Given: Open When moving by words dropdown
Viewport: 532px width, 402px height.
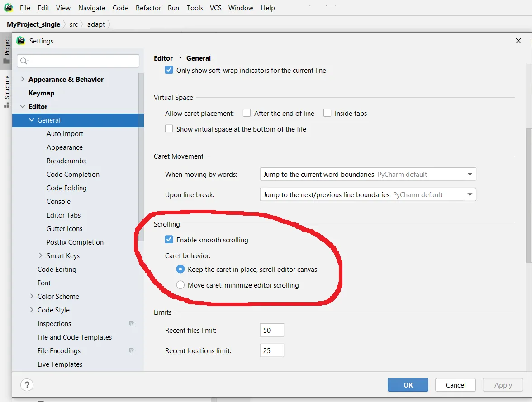Looking at the screenshot, I should coord(368,175).
